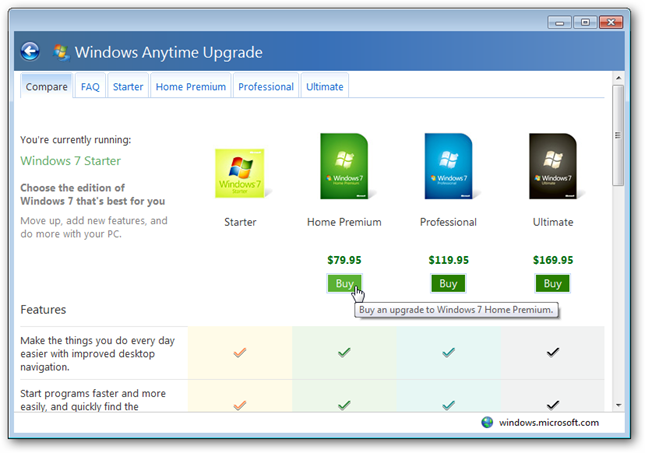Open the FAQ tab

click(90, 86)
